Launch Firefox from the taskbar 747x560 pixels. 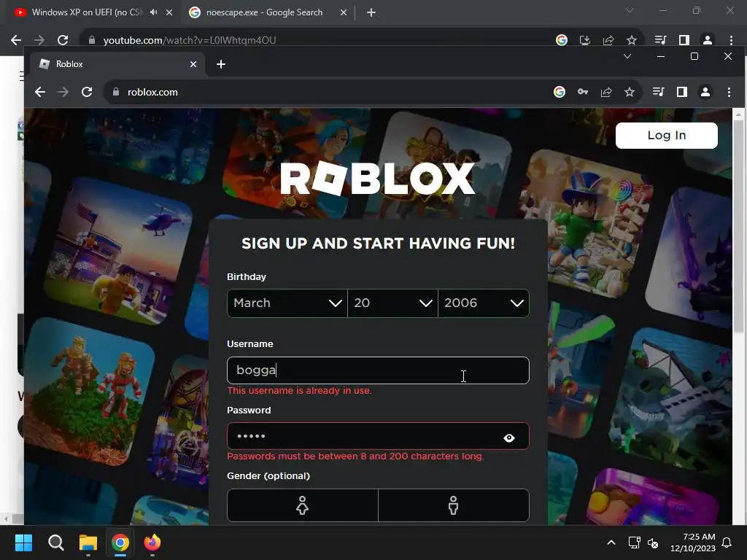coord(152,542)
